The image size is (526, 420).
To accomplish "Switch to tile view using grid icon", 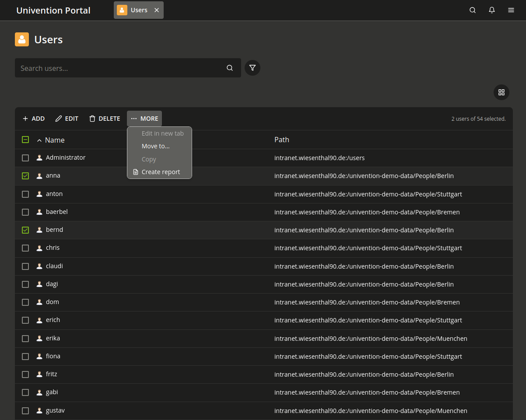I will pos(501,92).
